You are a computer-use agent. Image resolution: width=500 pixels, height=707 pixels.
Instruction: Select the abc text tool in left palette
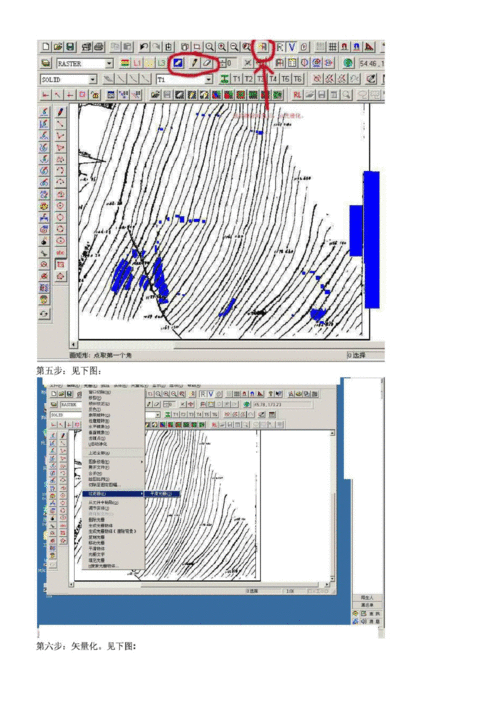pyautogui.click(x=60, y=252)
